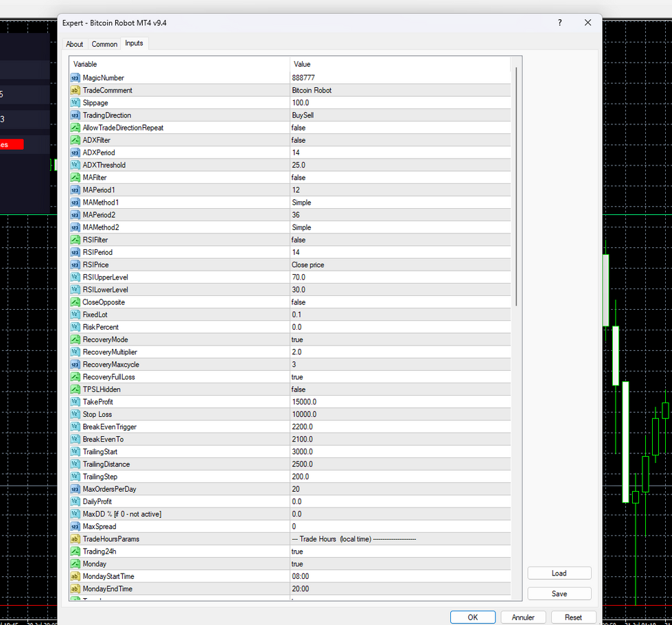
Task: Switch to the About tab
Action: tap(75, 44)
